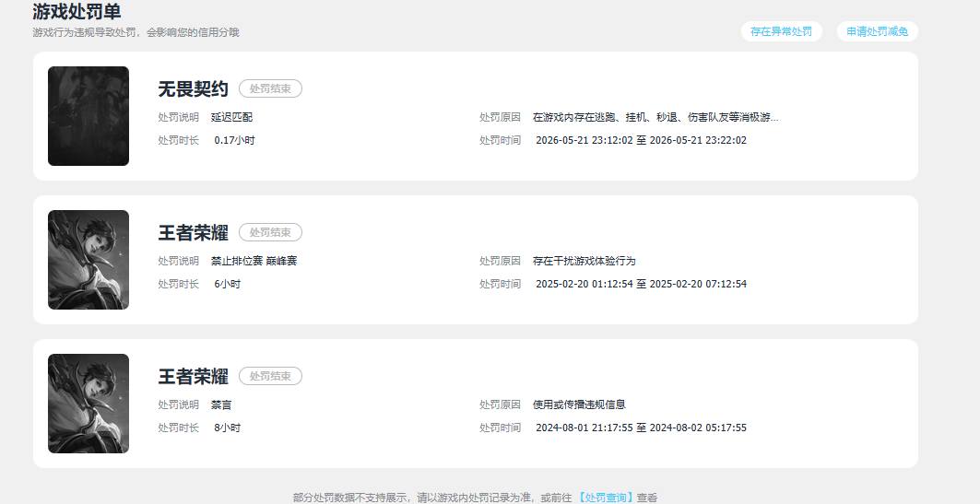Click the 处罚结束 badge on the 6小时 penalty card
The image size is (980, 504).
coord(271,232)
